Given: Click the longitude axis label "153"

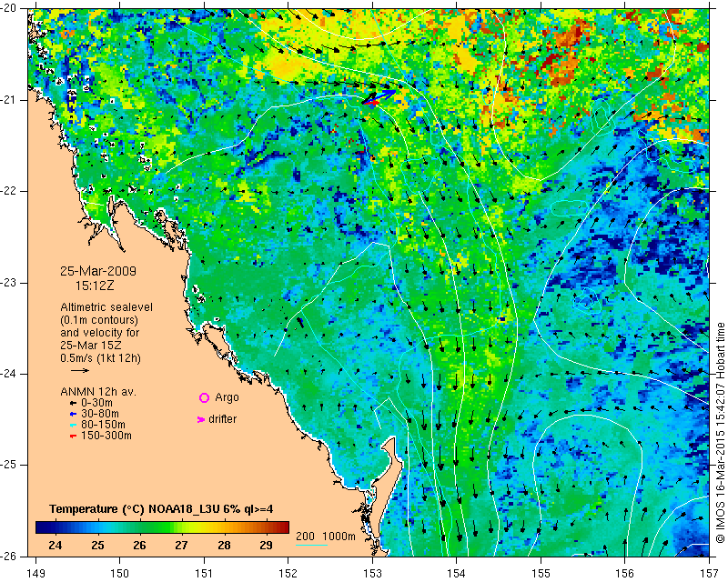Looking at the screenshot, I should point(372,573).
